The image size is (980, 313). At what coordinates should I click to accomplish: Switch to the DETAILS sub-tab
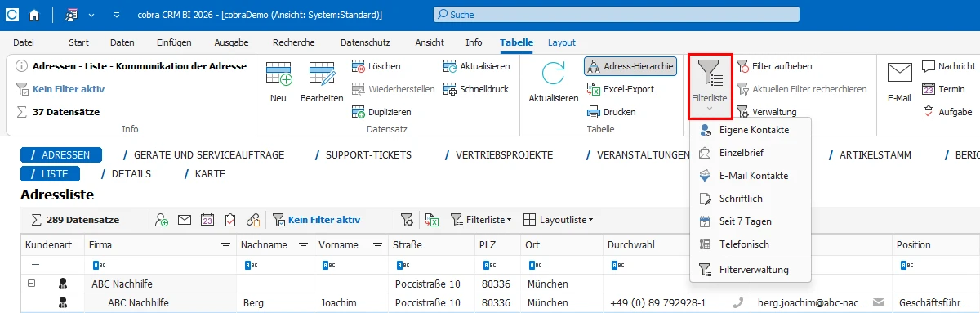127,174
